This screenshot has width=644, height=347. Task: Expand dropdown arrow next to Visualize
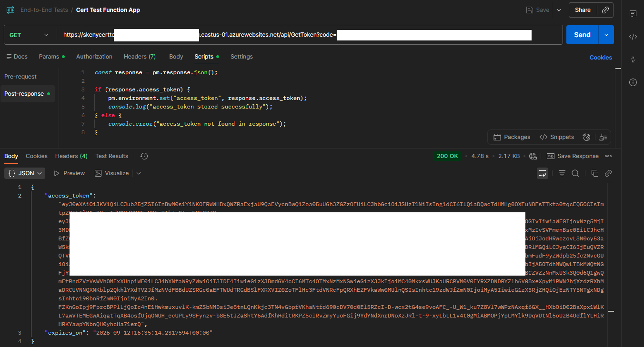coord(139,173)
